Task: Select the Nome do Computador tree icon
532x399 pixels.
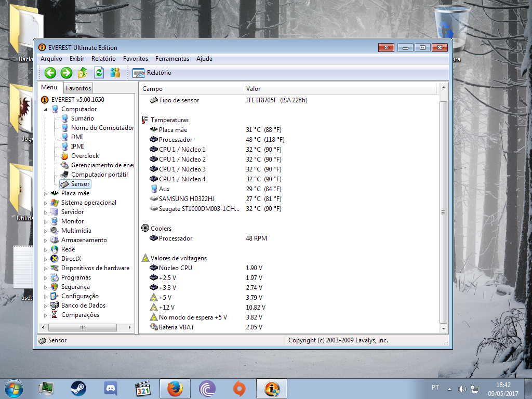Action: [64, 128]
